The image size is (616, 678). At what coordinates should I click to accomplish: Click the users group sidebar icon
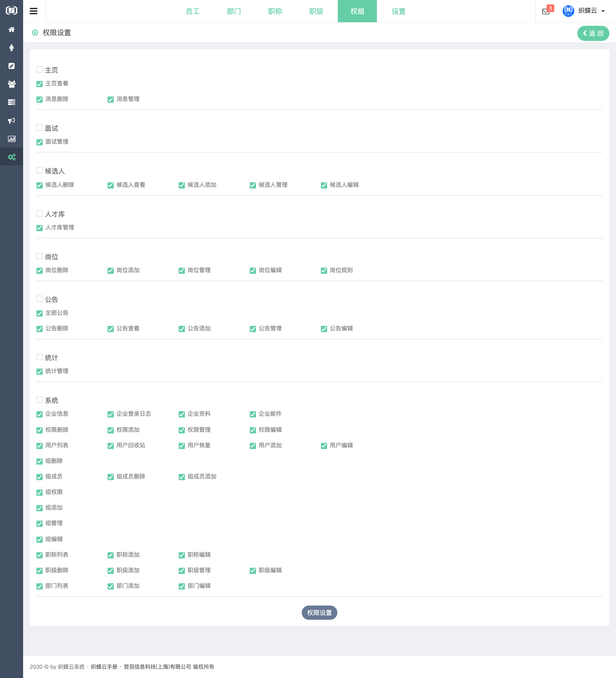[11, 84]
